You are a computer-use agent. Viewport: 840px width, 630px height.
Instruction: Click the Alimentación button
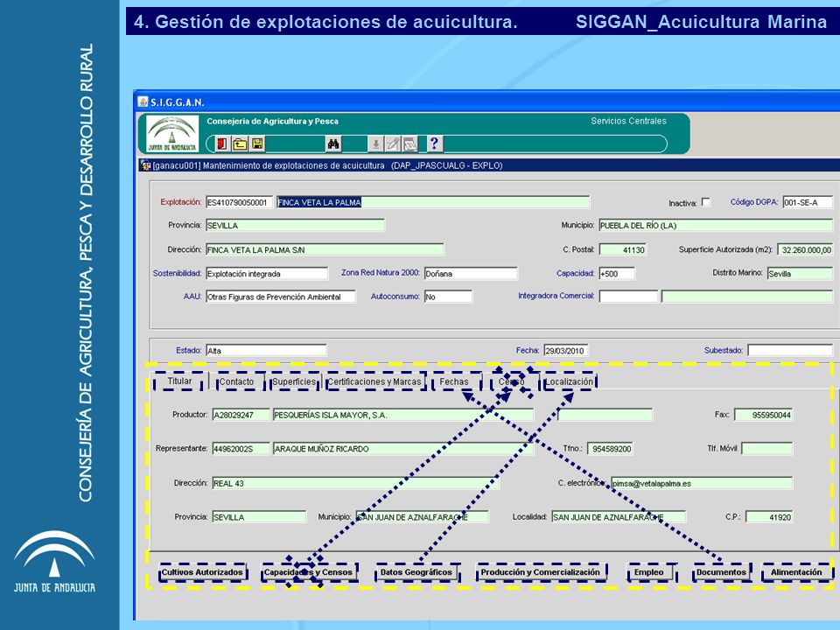coord(796,572)
